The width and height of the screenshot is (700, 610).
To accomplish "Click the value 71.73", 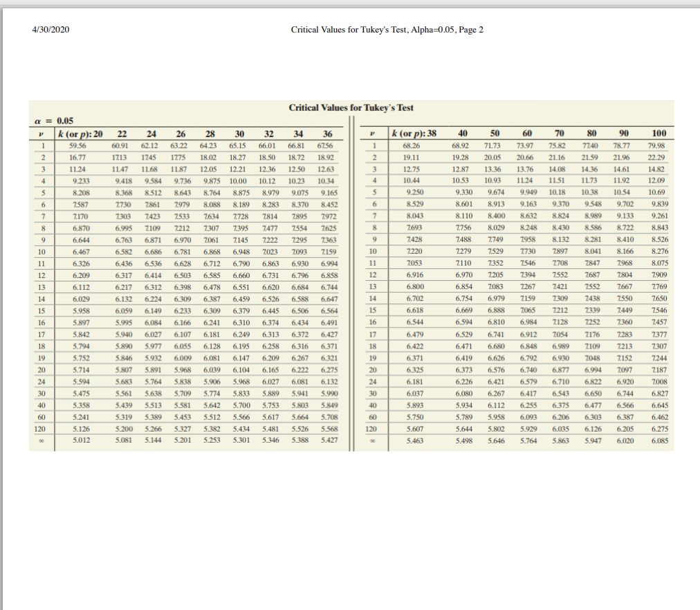I will click(x=493, y=146).
